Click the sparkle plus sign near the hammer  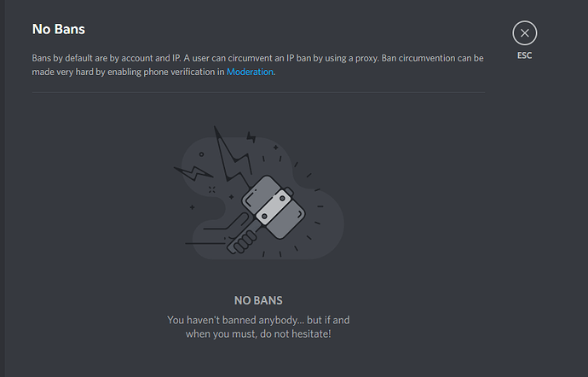(x=232, y=197)
